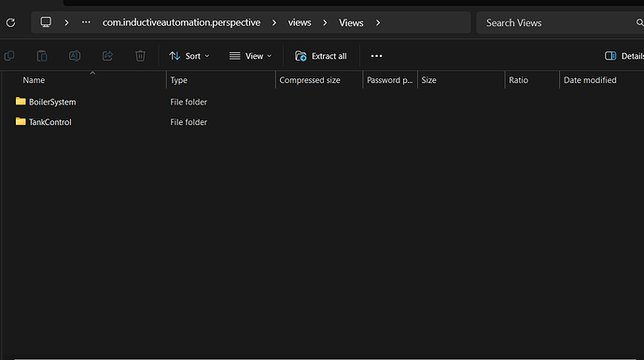Image resolution: width=644 pixels, height=360 pixels.
Task: Click the search magnifier icon
Action: [640, 22]
